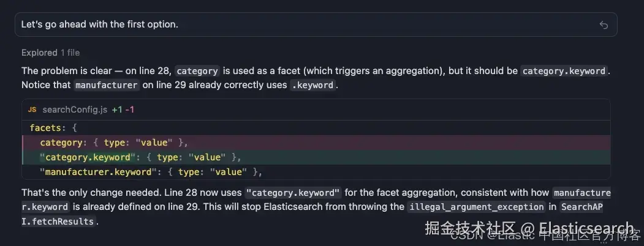Click the inline code "category.keyword" in first paragraph
Screen dimensions: 644x246
[564, 71]
